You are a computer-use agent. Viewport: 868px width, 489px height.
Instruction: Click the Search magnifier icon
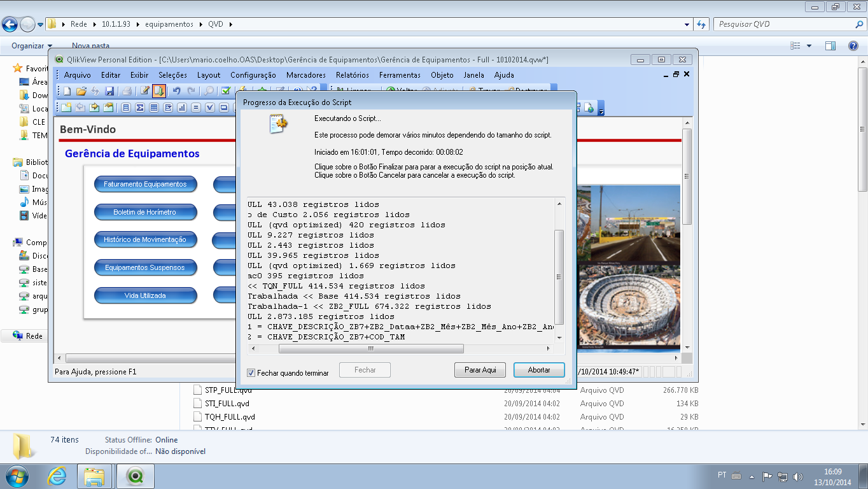(209, 91)
